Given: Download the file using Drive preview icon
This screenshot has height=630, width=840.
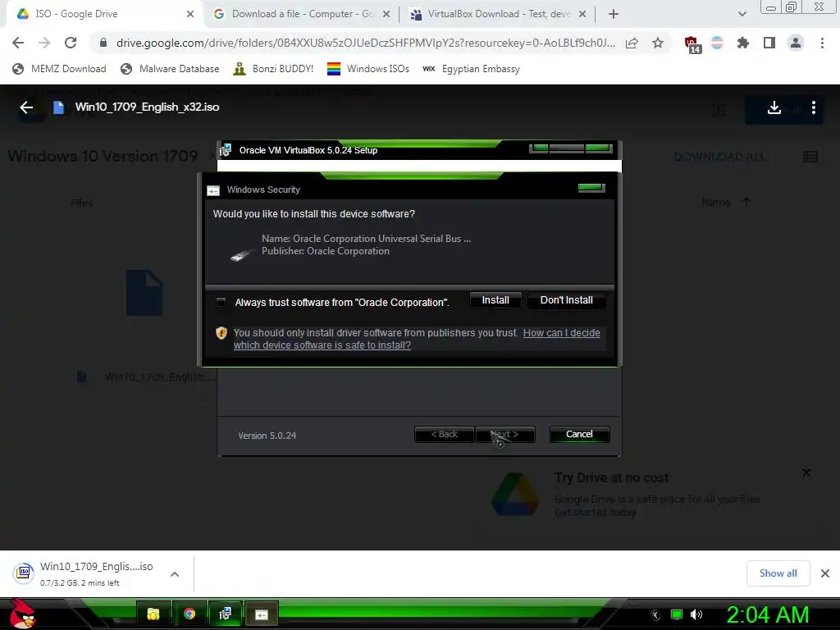Looking at the screenshot, I should 774,107.
